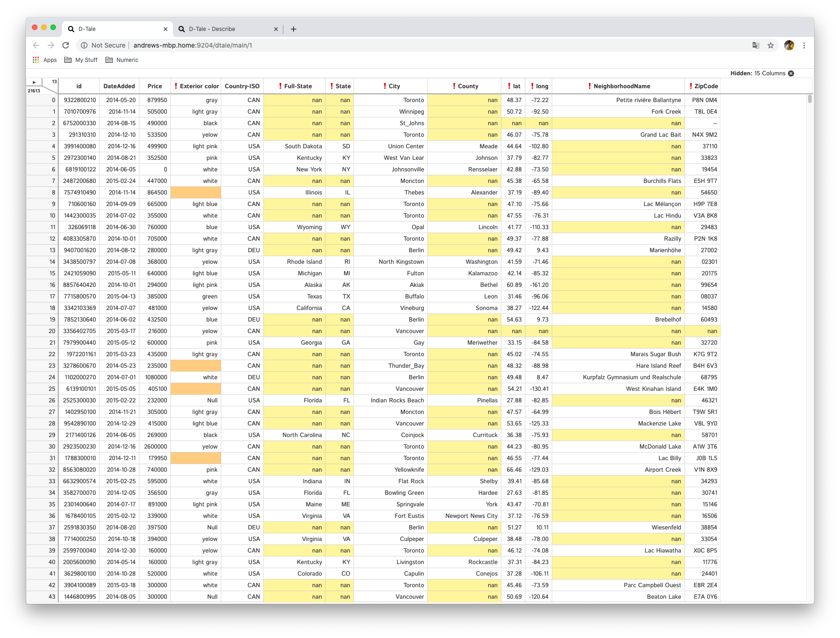Click long cell -161.20
The image size is (840, 638).
coord(539,285)
